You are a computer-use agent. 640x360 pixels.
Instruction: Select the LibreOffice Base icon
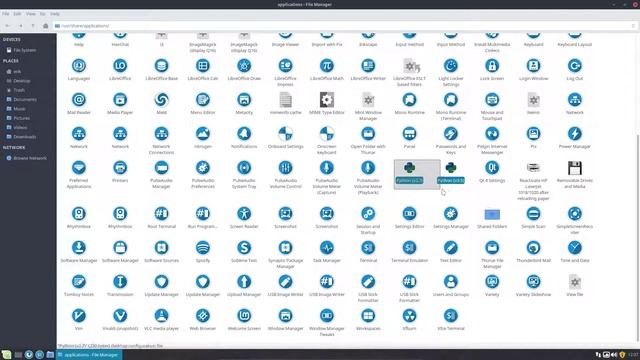click(161, 66)
